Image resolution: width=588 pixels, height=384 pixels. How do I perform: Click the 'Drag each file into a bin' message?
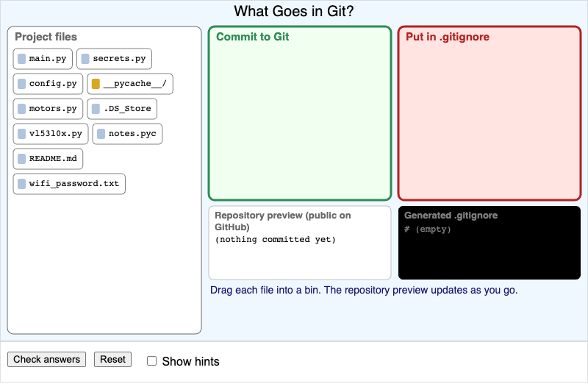364,290
